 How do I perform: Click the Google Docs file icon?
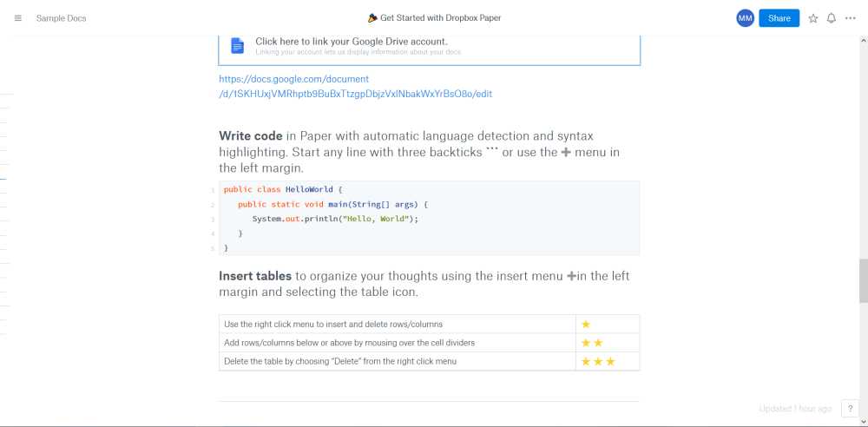pos(238,46)
